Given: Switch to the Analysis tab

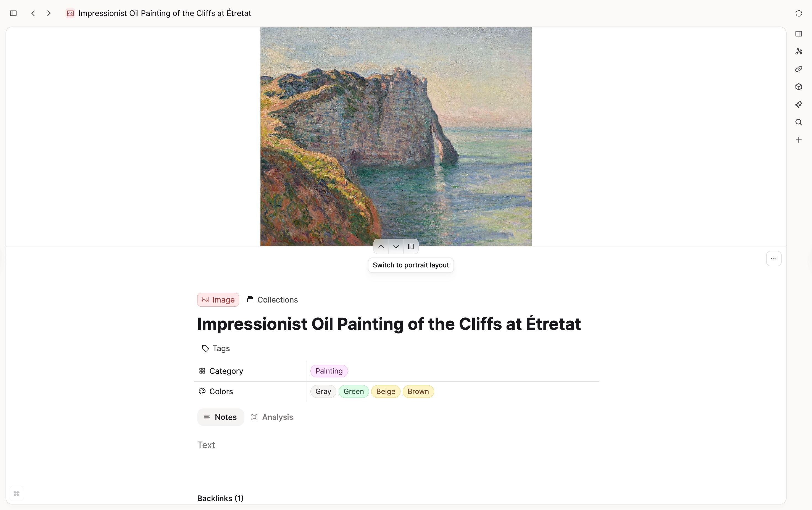Looking at the screenshot, I should click(272, 417).
